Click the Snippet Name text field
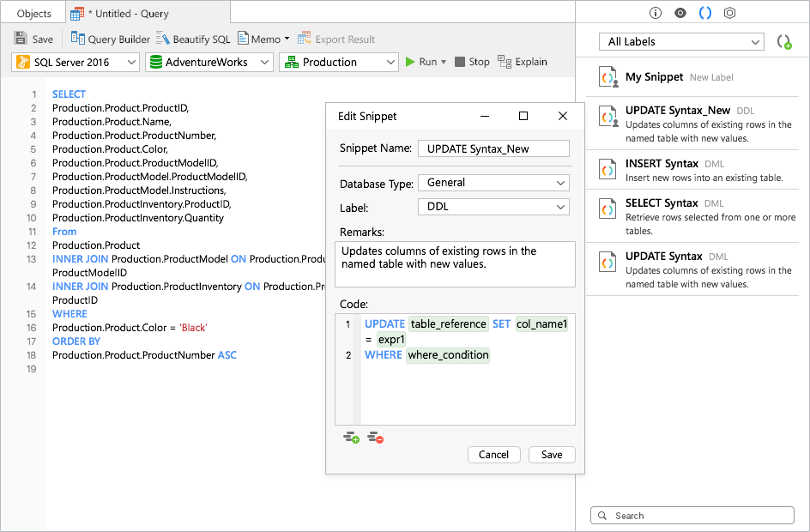 point(493,148)
